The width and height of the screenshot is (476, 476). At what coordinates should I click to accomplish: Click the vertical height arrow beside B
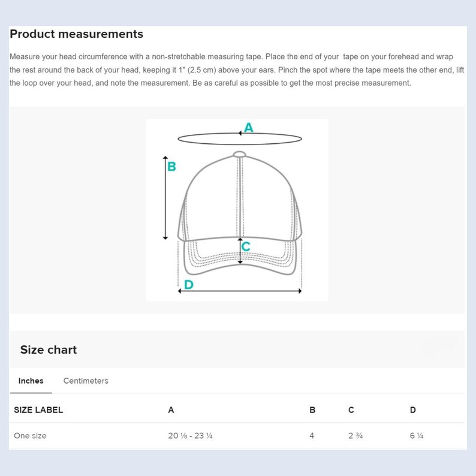165,198
